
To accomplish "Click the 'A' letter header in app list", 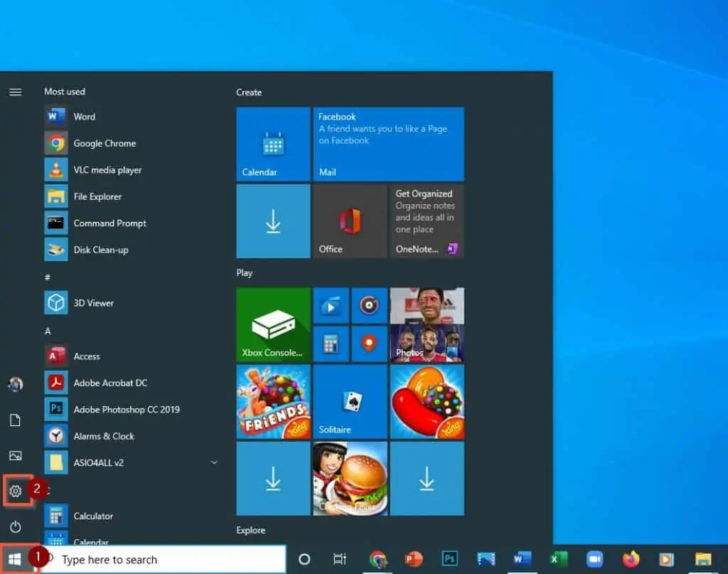I will pyautogui.click(x=48, y=331).
